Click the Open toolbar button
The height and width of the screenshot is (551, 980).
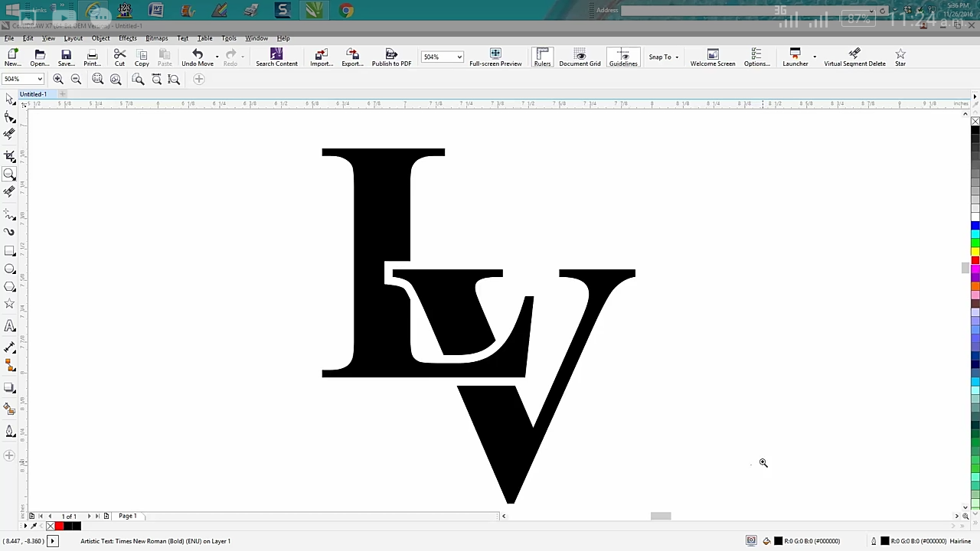point(40,57)
